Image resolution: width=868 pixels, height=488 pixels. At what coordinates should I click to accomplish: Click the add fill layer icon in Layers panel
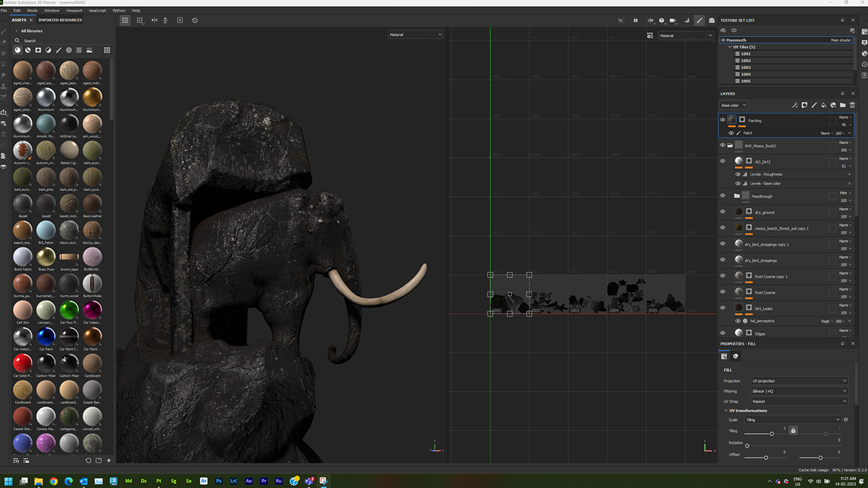pyautogui.click(x=823, y=105)
